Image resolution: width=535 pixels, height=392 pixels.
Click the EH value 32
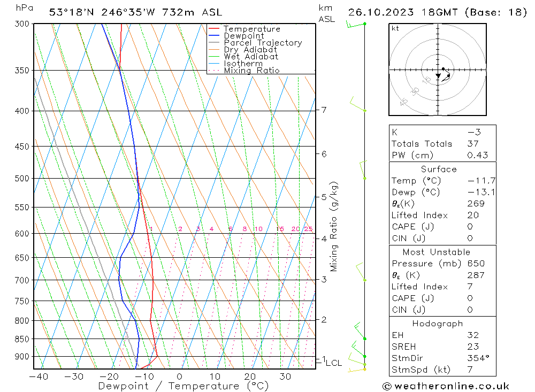[x=473, y=335]
